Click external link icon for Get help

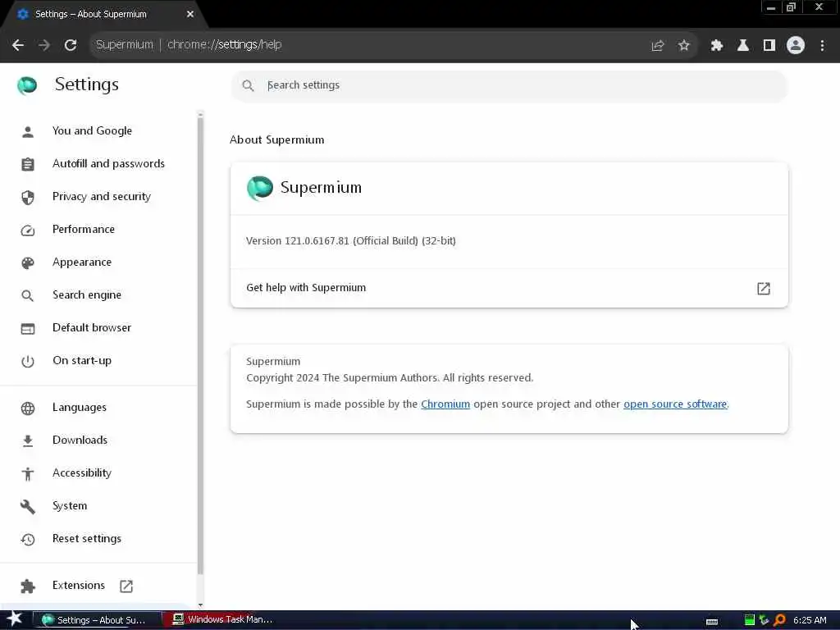click(x=764, y=289)
